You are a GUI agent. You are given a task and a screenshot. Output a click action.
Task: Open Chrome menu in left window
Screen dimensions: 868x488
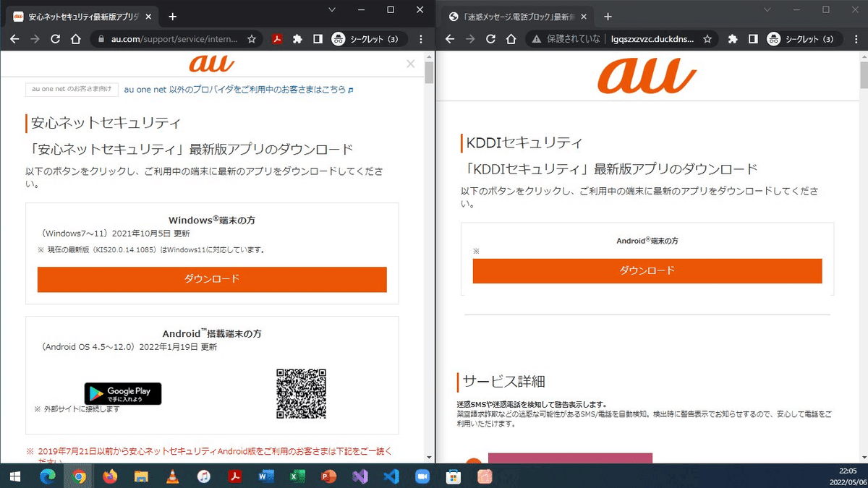421,39
